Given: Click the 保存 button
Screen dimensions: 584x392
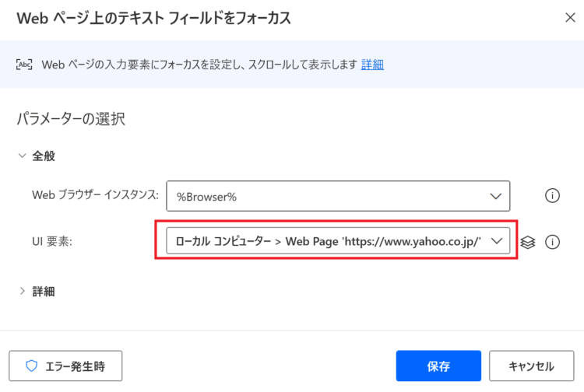Looking at the screenshot, I should click(438, 366).
